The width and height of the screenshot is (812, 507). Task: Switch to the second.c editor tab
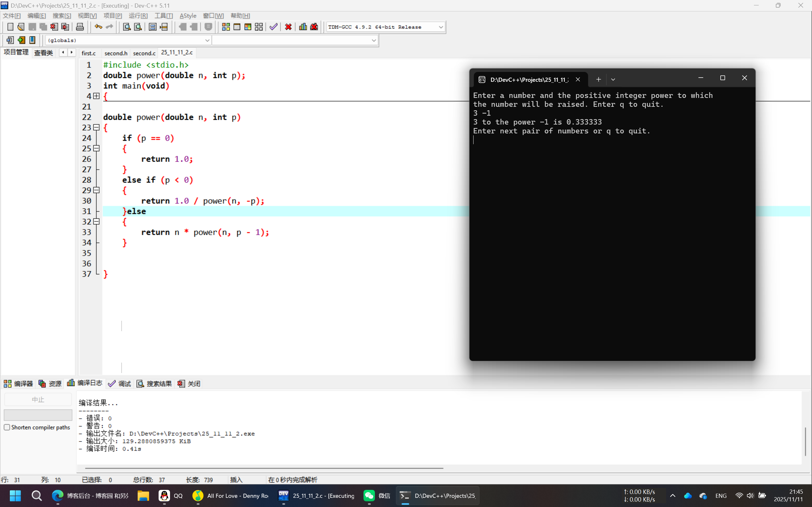point(144,53)
